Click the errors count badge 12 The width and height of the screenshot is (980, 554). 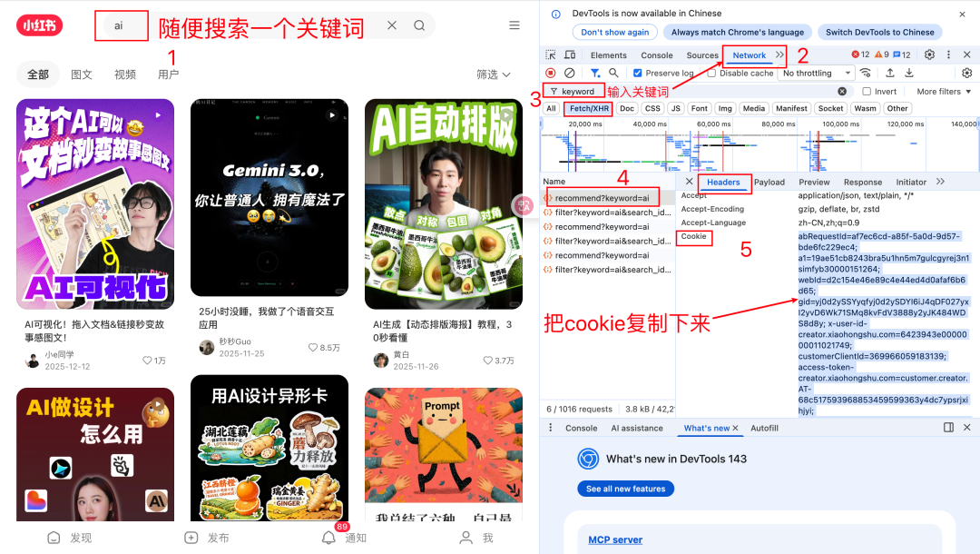860,55
